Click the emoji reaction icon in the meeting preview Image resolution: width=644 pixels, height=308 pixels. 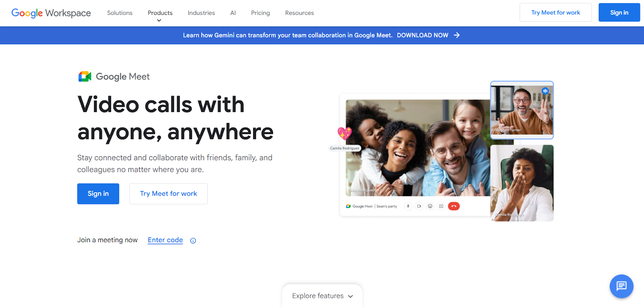click(430, 206)
